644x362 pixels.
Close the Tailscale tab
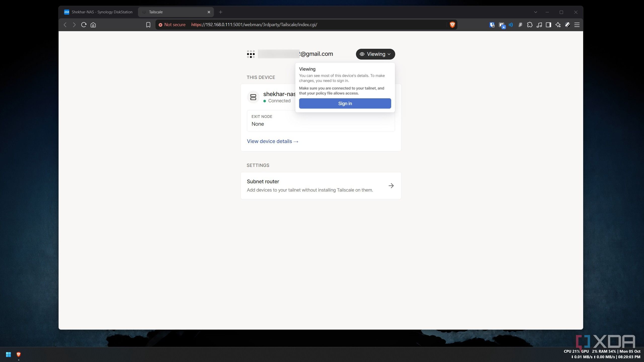[x=209, y=12]
